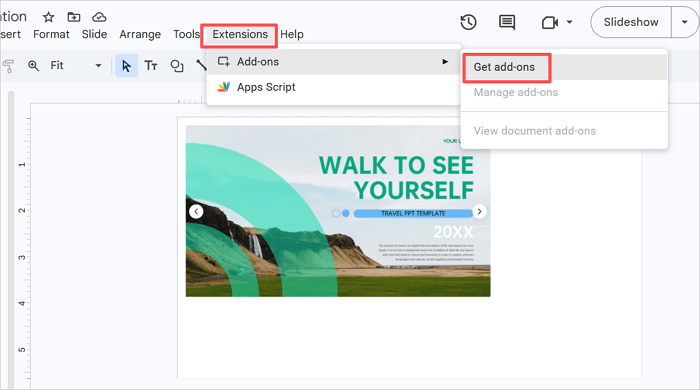Open version history clock icon
The height and width of the screenshot is (390, 700).
click(468, 22)
